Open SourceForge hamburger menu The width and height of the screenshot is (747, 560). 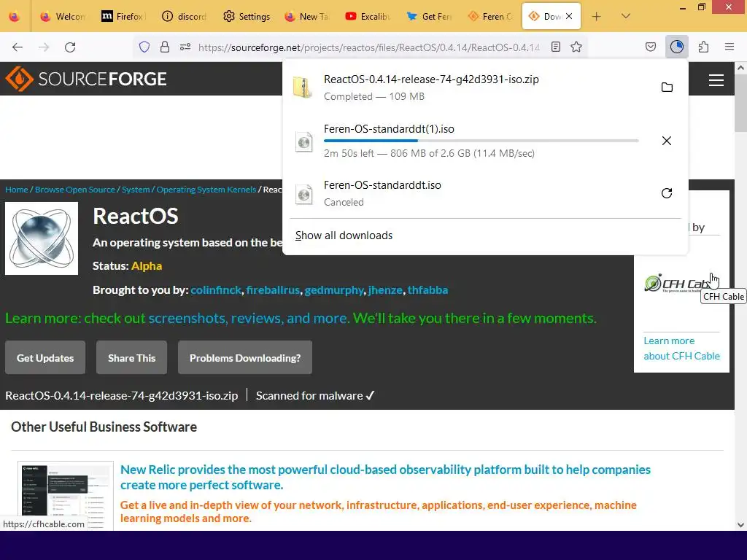(716, 80)
